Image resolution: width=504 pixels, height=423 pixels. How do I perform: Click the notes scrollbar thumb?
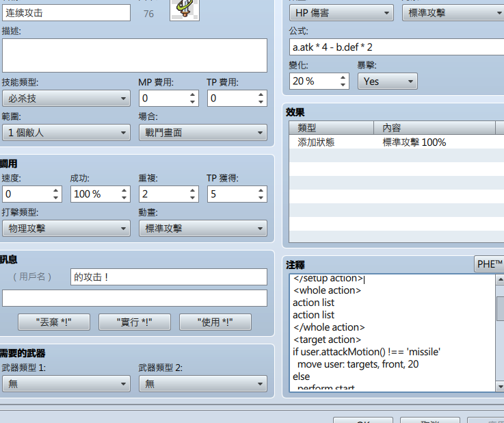[x=500, y=309]
